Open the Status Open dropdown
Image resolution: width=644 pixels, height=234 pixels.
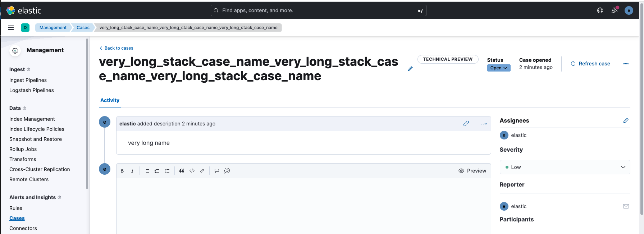click(x=499, y=68)
